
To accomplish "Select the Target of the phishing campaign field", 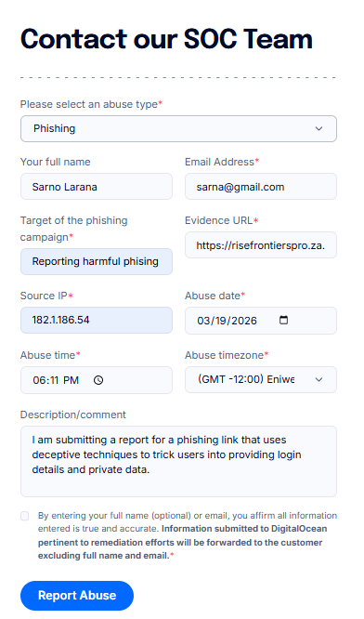I will (x=97, y=261).
